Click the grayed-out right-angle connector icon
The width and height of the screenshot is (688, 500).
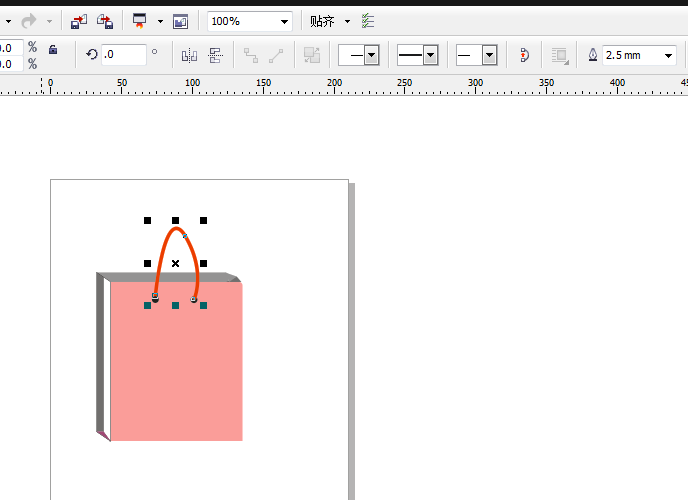(251, 55)
